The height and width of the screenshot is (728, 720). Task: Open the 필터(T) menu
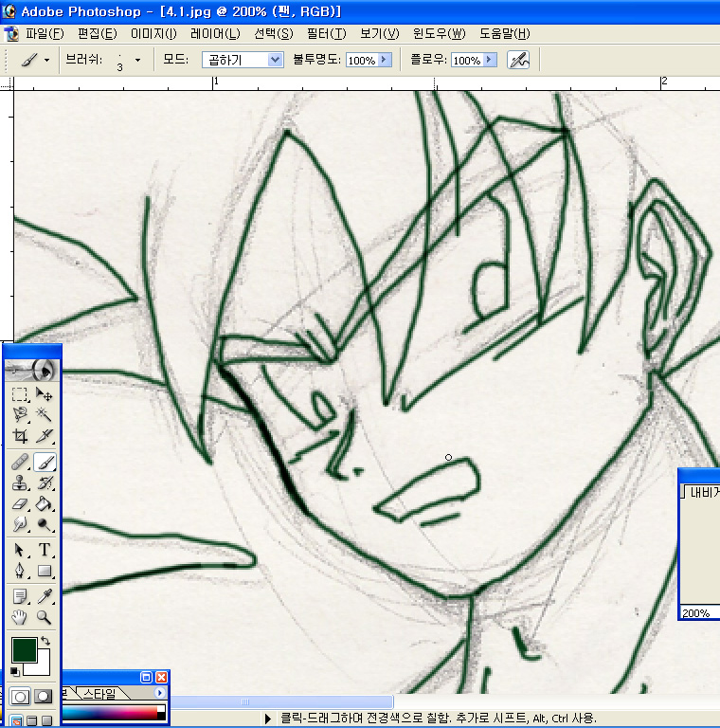click(x=327, y=34)
